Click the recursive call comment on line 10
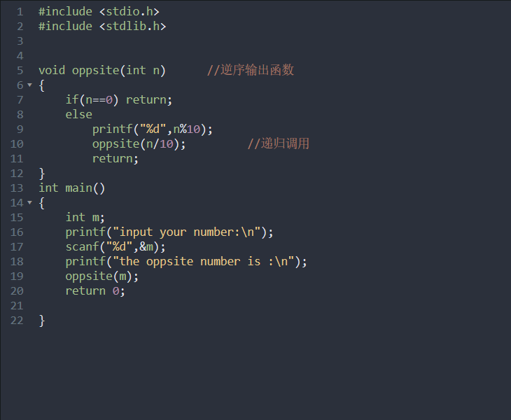This screenshot has height=420, width=511. click(279, 143)
